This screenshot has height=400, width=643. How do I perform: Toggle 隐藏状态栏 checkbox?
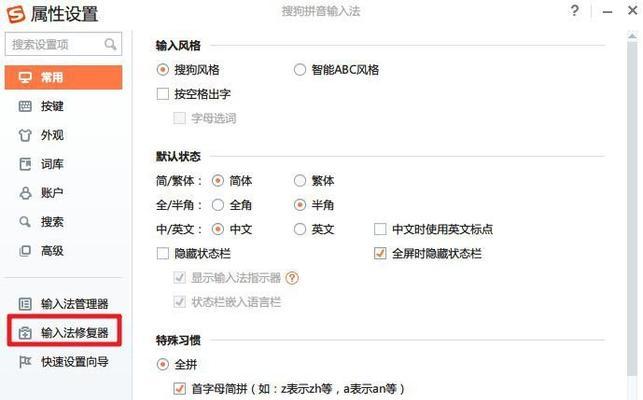point(163,254)
